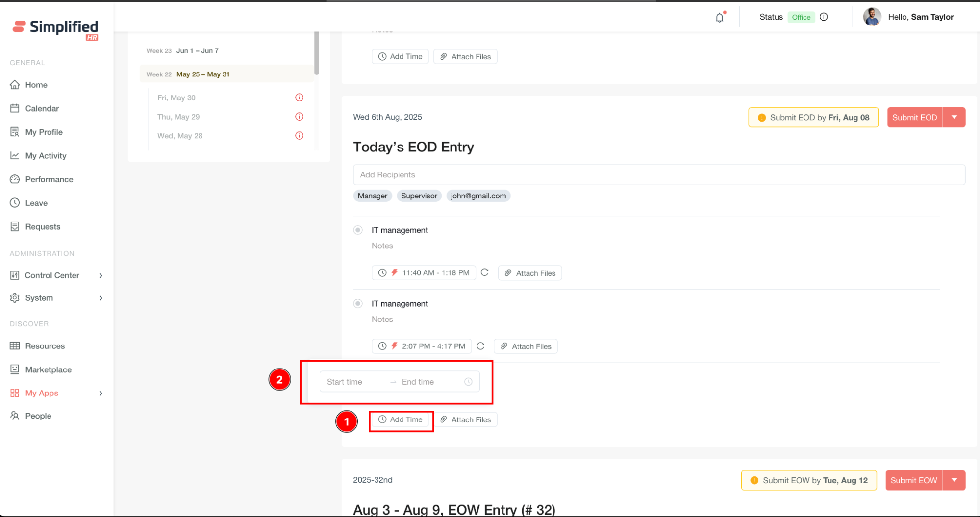Image resolution: width=980 pixels, height=517 pixels.
Task: Click the Office status badge
Action: [x=801, y=17]
